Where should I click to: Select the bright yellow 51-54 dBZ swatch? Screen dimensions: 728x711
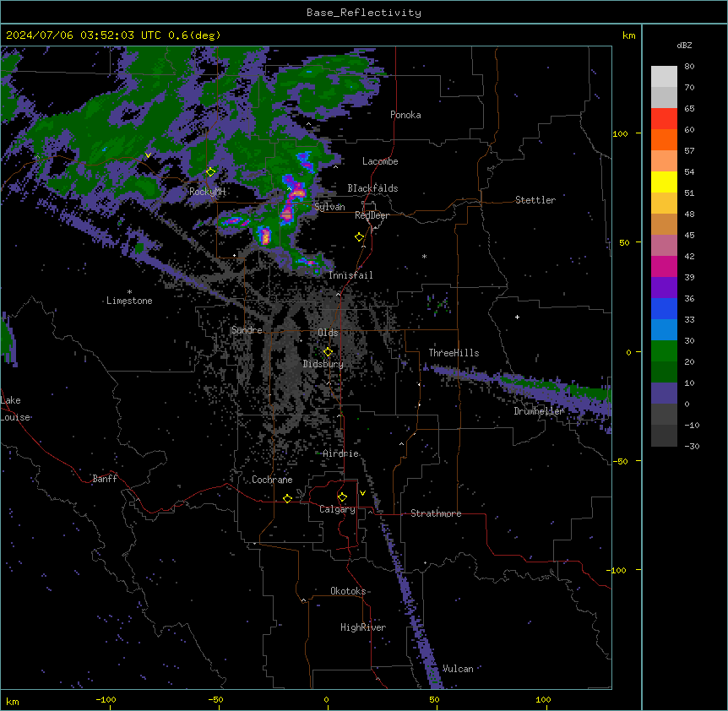coord(664,182)
